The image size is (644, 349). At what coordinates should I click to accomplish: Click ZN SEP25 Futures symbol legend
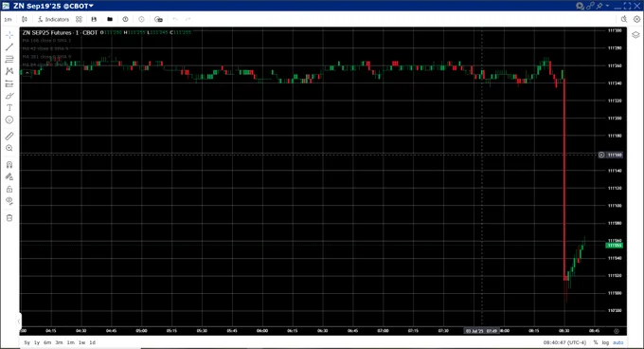click(60, 32)
